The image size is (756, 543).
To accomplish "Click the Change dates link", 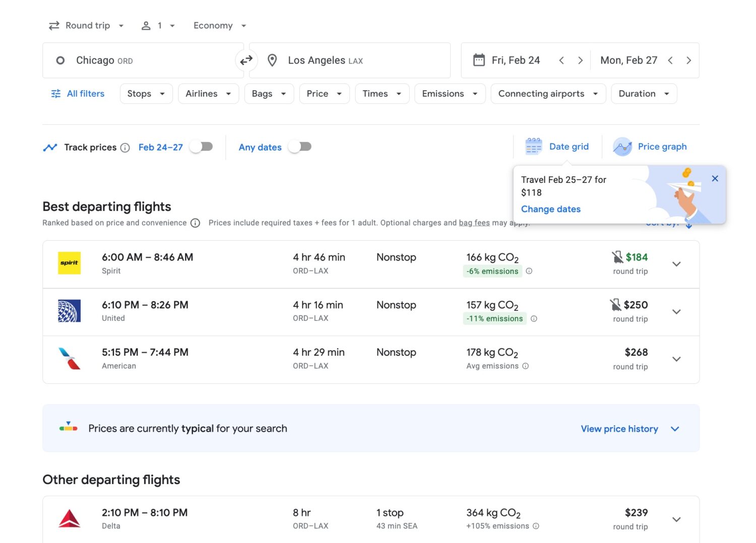I will tap(550, 209).
